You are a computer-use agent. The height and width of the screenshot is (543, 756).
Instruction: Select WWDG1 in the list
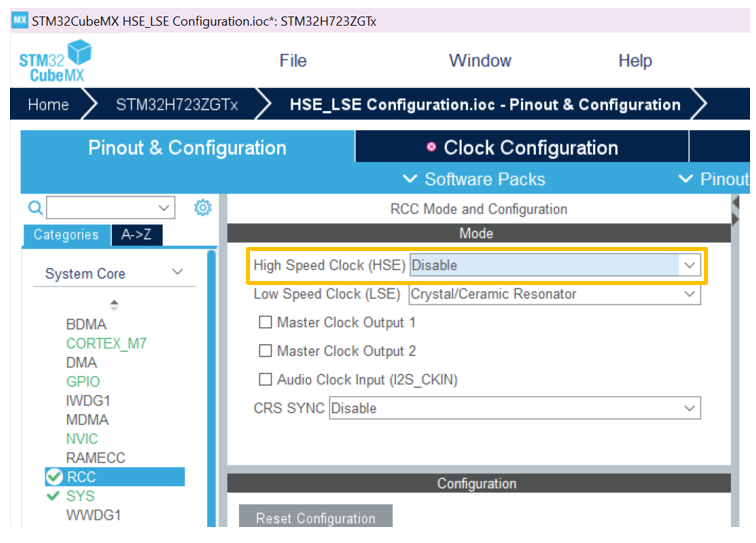(94, 515)
